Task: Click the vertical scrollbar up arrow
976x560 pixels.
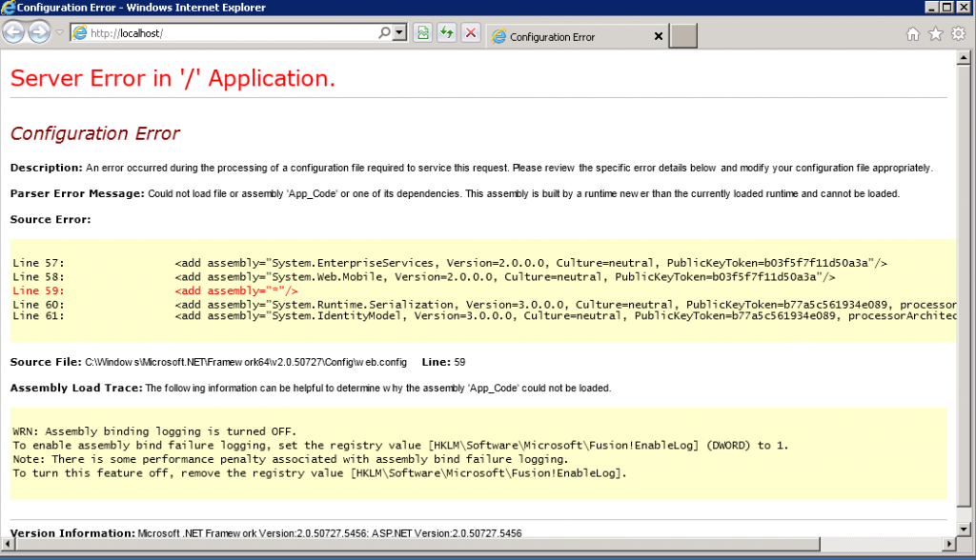Action: (966, 58)
